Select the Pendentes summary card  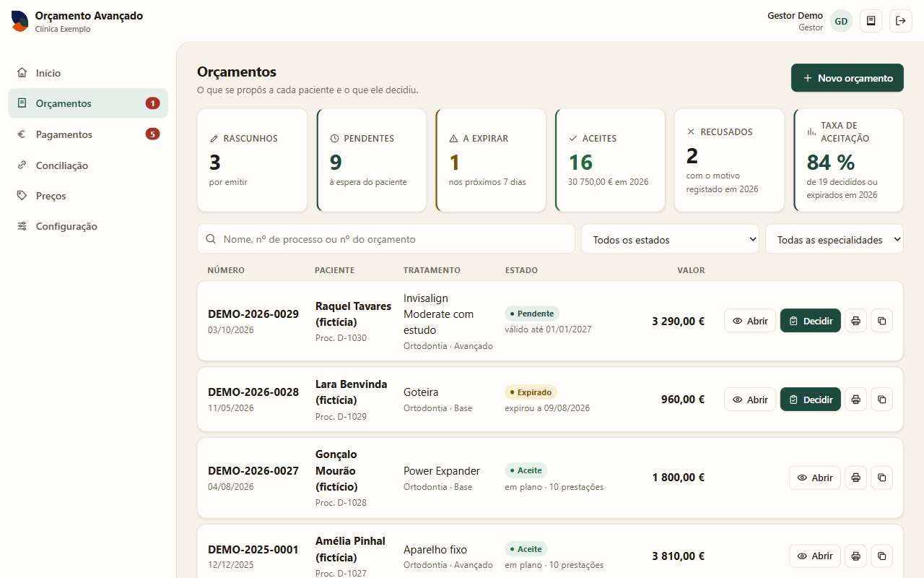(x=372, y=160)
